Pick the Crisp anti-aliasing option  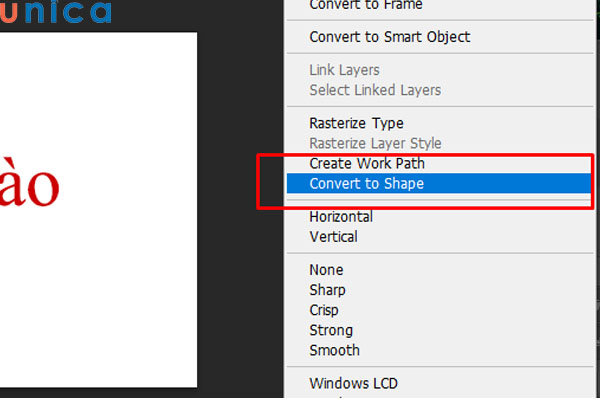(326, 310)
